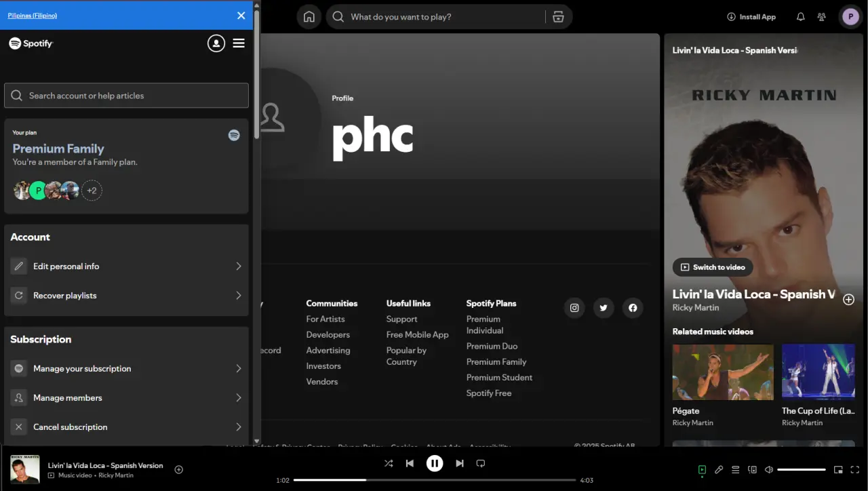Image resolution: width=868 pixels, height=491 pixels.
Task: Expand the Manage your subscription chevron
Action: tap(239, 369)
